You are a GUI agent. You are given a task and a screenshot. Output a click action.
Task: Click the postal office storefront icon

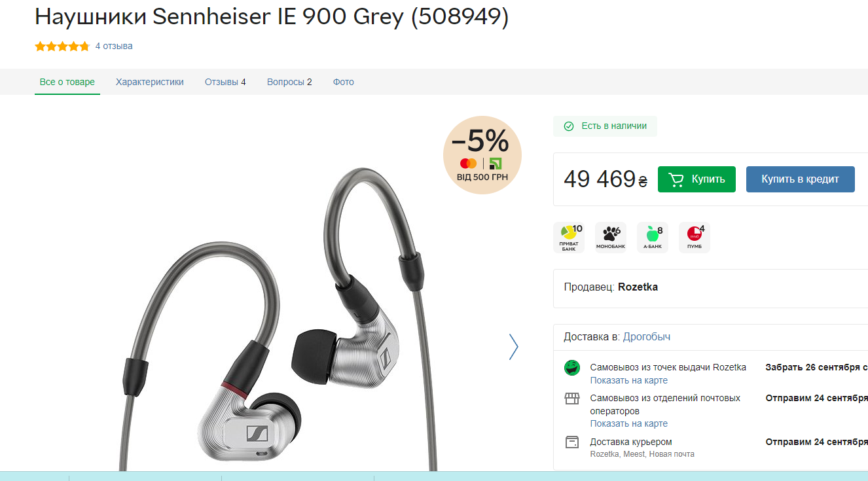pos(572,399)
